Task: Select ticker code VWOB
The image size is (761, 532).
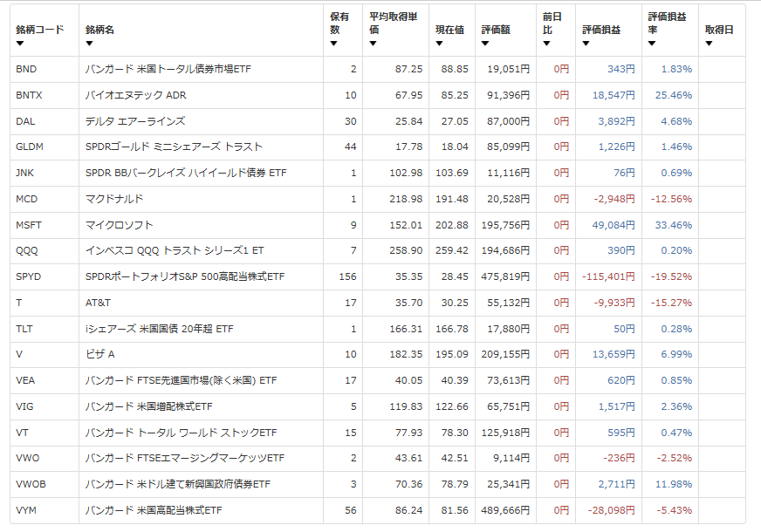Action: (x=31, y=485)
